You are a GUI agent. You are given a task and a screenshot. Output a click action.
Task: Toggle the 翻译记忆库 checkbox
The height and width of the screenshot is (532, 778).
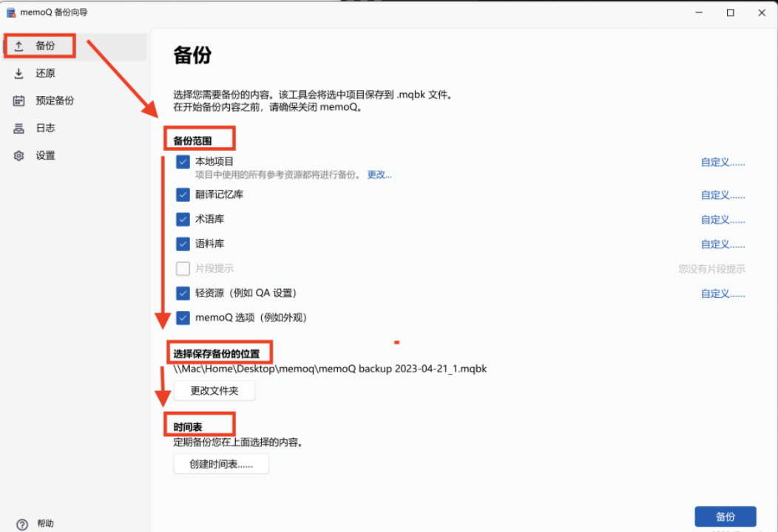pos(183,194)
